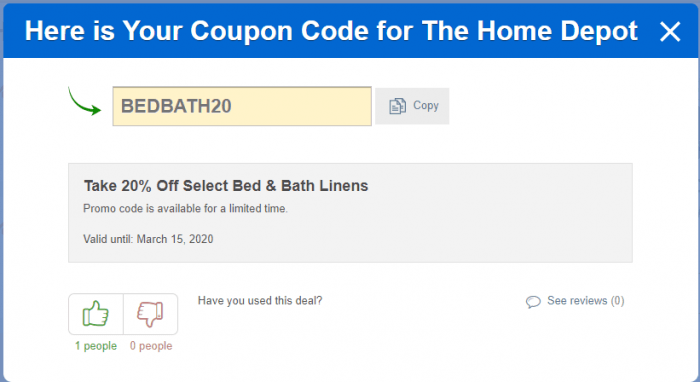Click Take 20% Off Select Bed & Bath Linens heading
This screenshot has width=700, height=382.
point(226,186)
